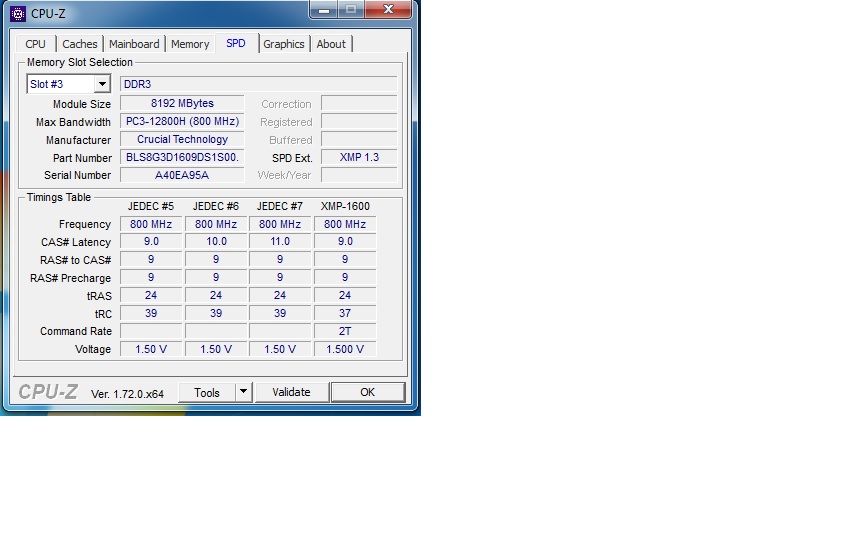Screen dimensions: 864x540
Task: Click the DDR3 memory type field
Action: coord(258,84)
